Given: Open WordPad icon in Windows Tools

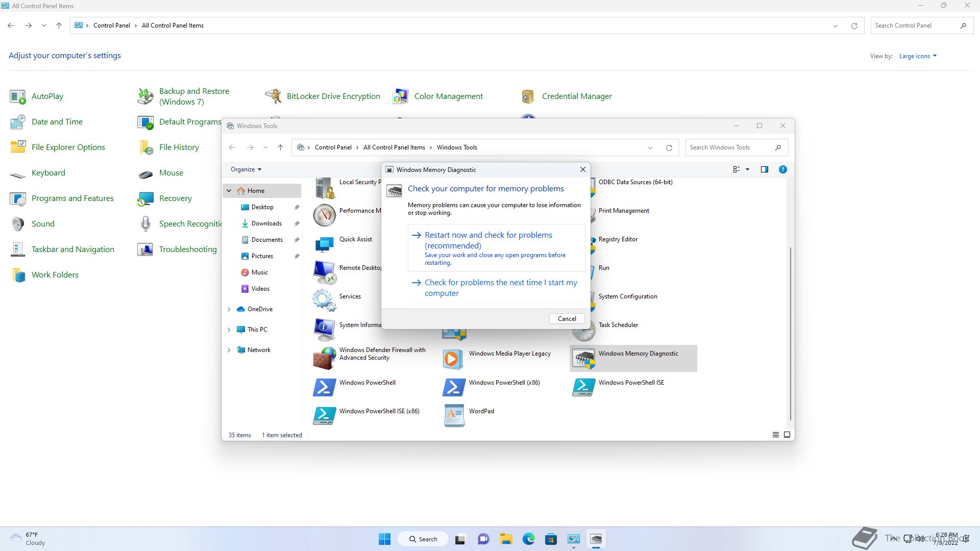Looking at the screenshot, I should (454, 416).
